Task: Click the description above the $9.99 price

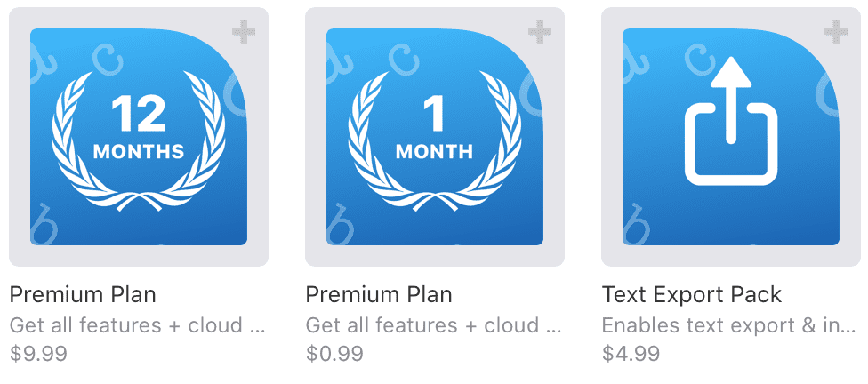Action: point(138,325)
